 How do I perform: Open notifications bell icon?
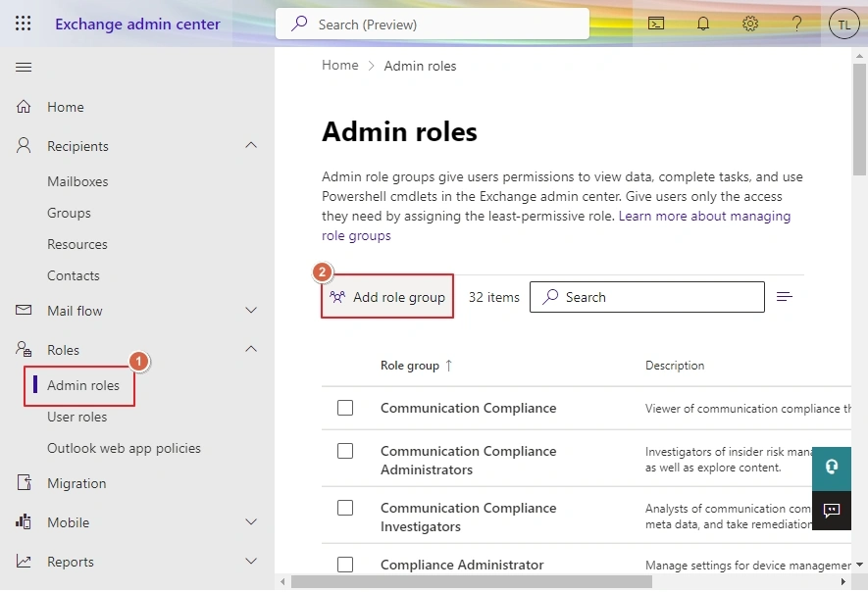(703, 24)
